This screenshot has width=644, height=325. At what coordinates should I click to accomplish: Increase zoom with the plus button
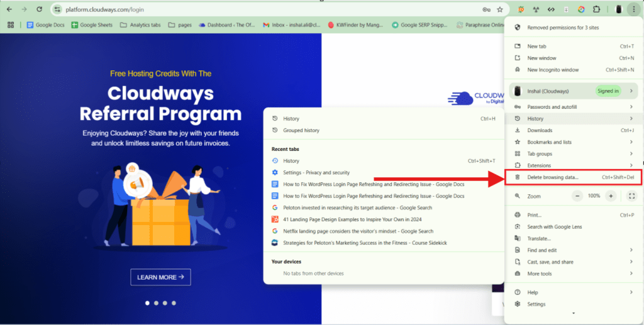coord(611,196)
